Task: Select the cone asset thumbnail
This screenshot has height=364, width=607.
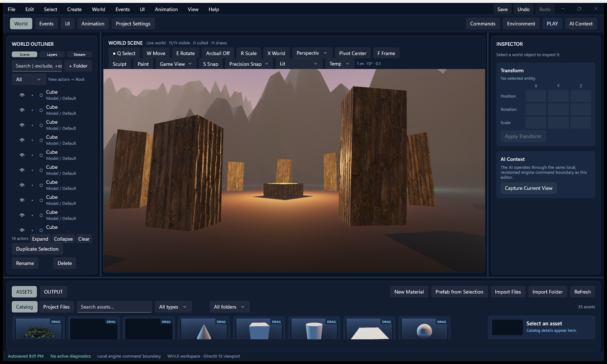Action: coord(204,329)
